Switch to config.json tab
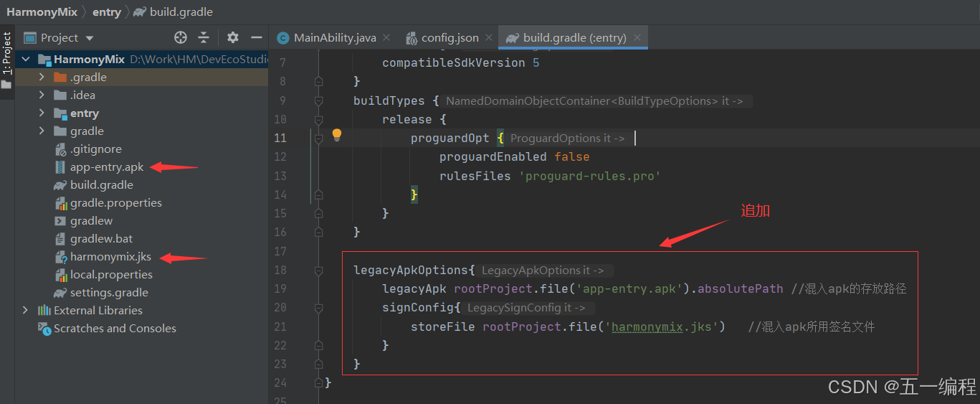The height and width of the screenshot is (404, 980). (449, 37)
